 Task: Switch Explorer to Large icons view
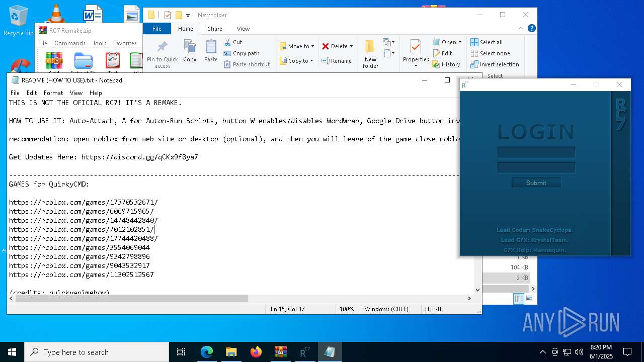point(529,299)
